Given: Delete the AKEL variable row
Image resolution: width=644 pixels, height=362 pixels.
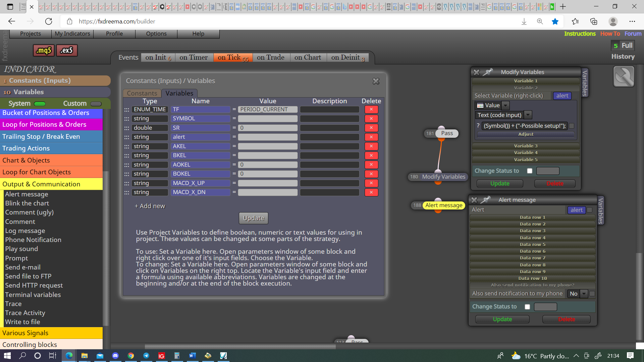Looking at the screenshot, I should (371, 146).
